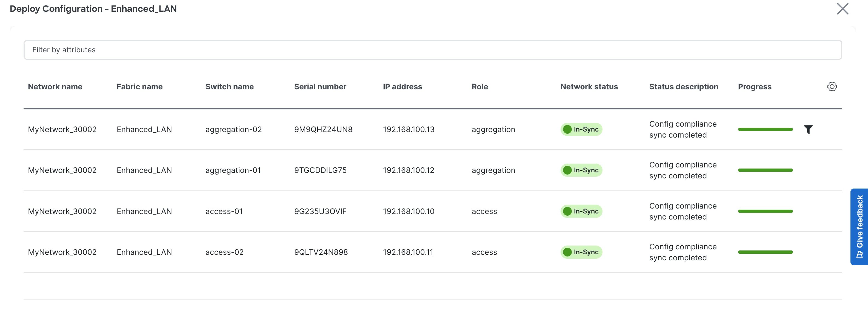Click the In-Sync status badge for access-01

(581, 211)
